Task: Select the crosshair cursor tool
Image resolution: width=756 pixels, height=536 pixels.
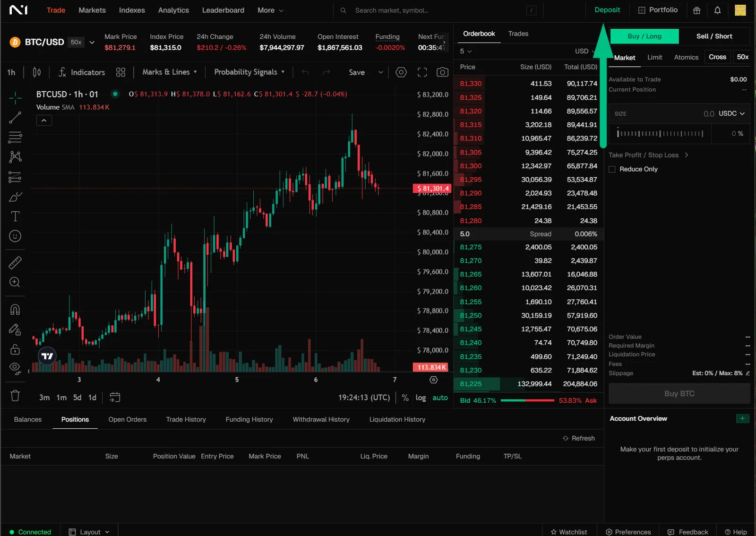Action: [x=15, y=98]
